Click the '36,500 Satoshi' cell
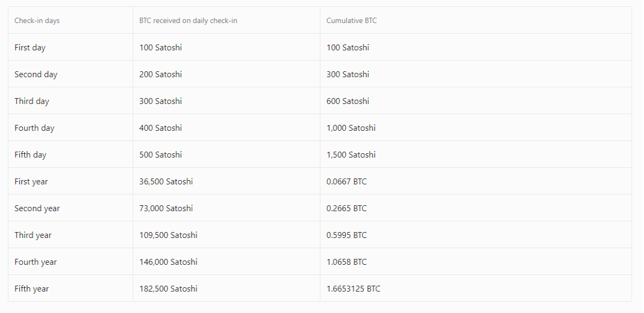This screenshot has height=313, width=644. pos(166,181)
